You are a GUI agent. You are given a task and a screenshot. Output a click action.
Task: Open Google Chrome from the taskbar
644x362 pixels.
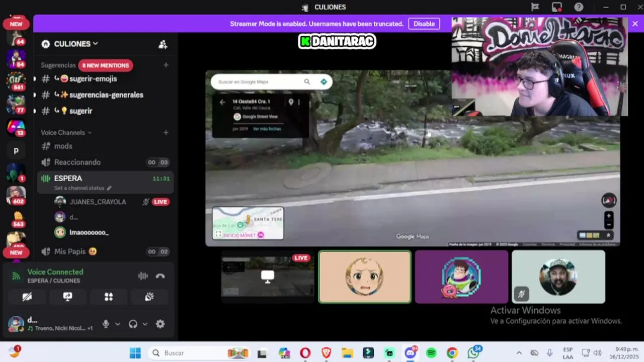click(452, 353)
